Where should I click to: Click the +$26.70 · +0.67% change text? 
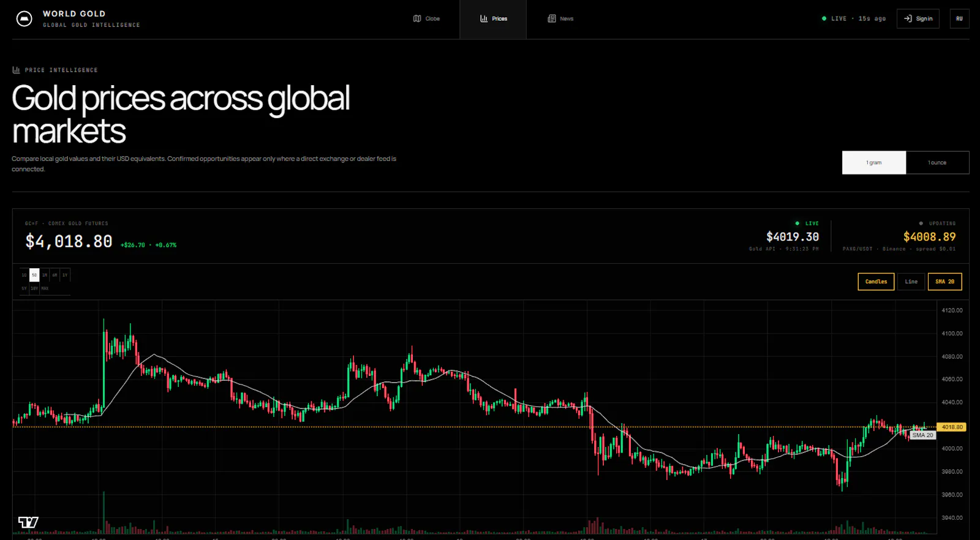click(x=149, y=245)
